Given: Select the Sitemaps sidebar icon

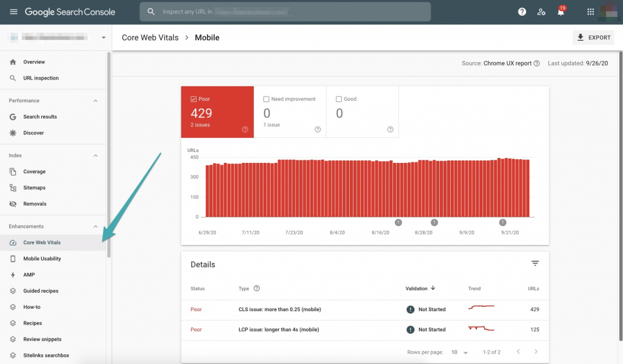Looking at the screenshot, I should coord(12,188).
